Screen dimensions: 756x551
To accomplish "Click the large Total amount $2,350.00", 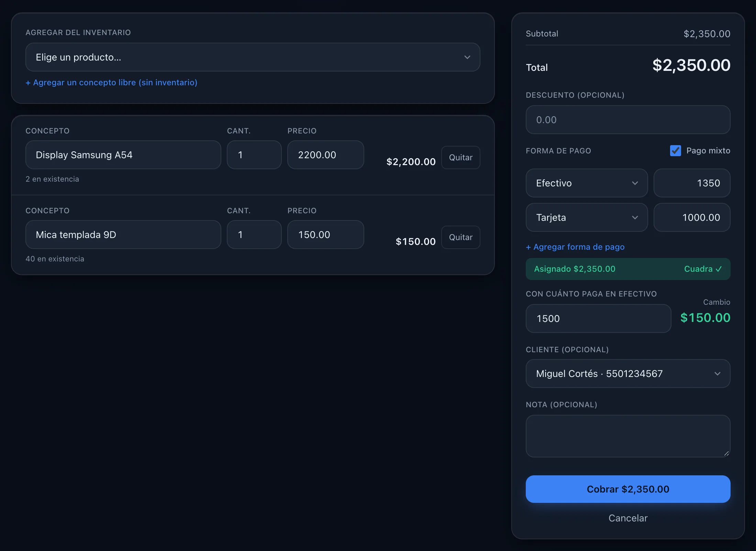I will (x=691, y=65).
